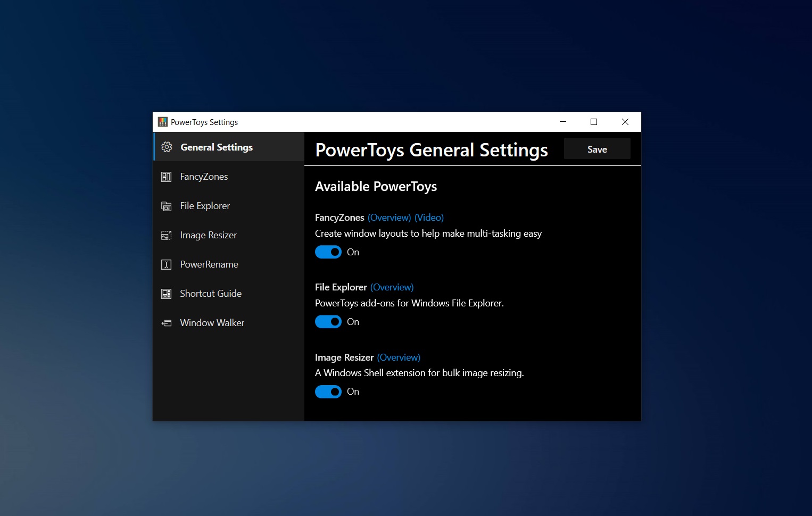Open Shortcut Guide via its sidebar icon
Image resolution: width=812 pixels, height=516 pixels.
pyautogui.click(x=166, y=293)
